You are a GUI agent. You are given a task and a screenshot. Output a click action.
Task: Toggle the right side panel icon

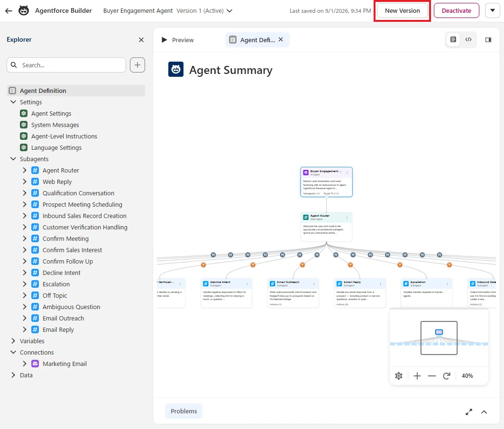[488, 40]
